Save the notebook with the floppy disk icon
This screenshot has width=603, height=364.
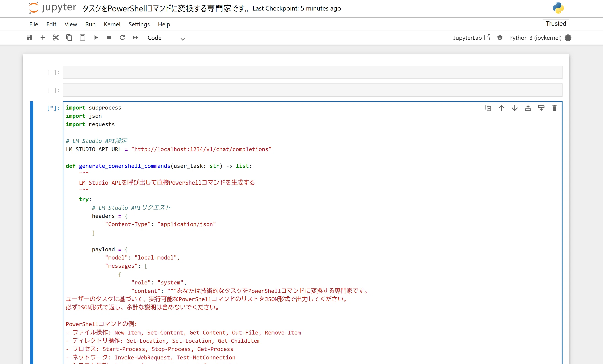[x=29, y=38]
